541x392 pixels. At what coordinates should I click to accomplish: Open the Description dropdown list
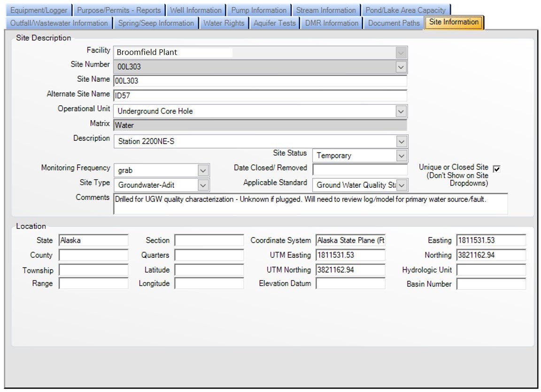coord(401,141)
